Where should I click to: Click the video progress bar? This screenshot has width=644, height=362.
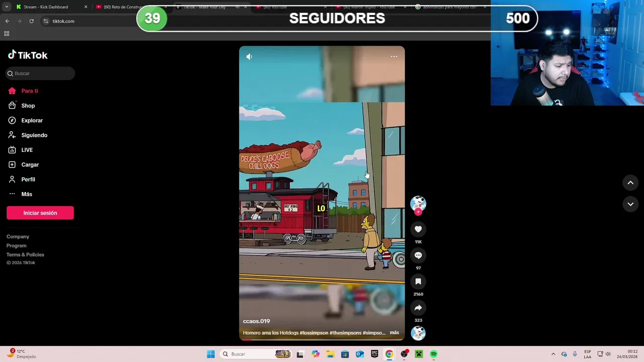(x=322, y=339)
